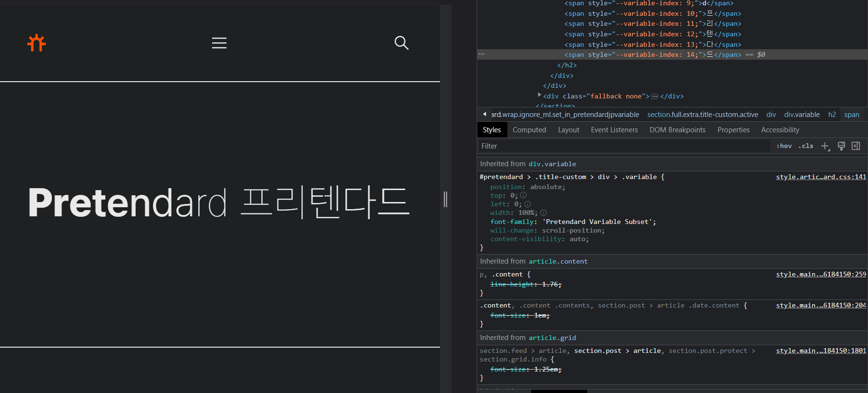868x393 pixels.
Task: Click the struck-through font-size: 1.25em declaration
Action: (x=526, y=369)
